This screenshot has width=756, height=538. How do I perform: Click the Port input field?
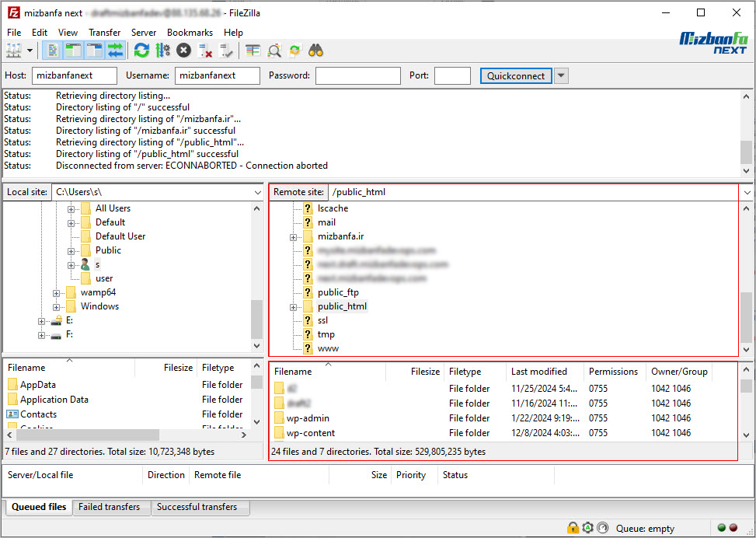[x=452, y=75]
